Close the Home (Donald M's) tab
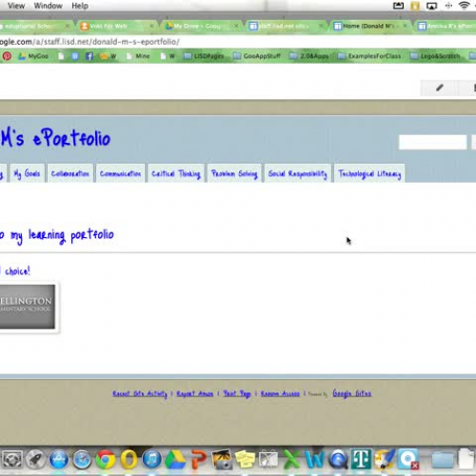The image size is (476, 476). coord(406,26)
